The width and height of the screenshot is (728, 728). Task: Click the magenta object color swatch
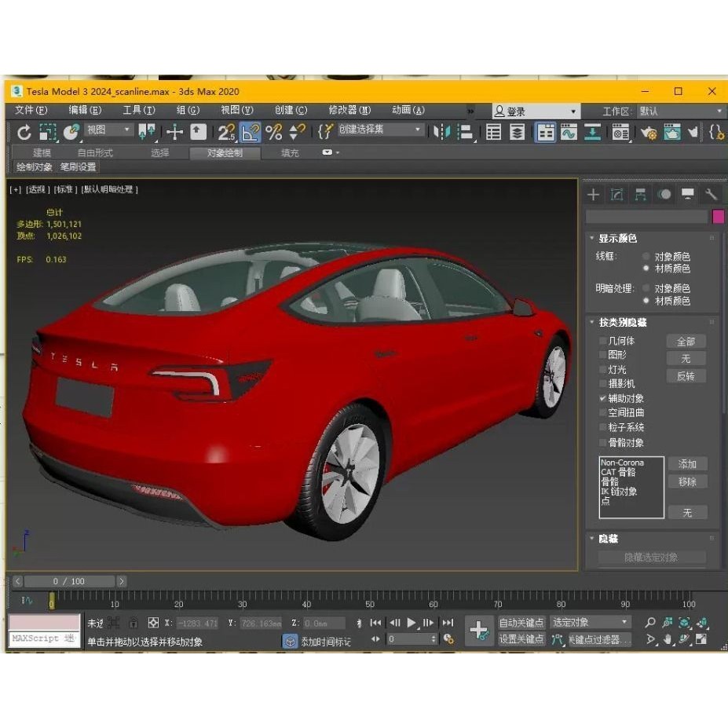tap(718, 216)
